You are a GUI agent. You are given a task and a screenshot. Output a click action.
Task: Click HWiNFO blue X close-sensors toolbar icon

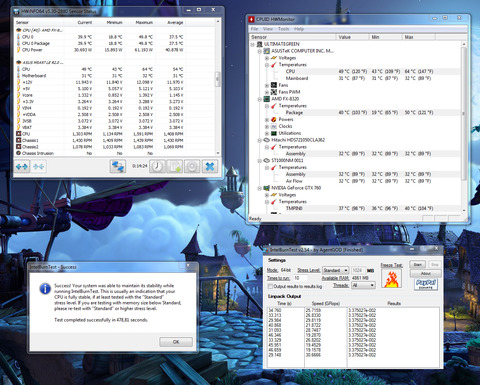[210, 166]
